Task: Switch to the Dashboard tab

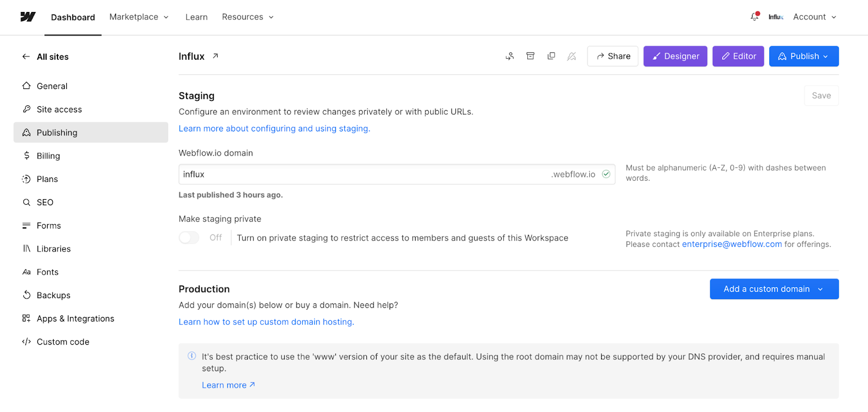Action: pos(73,17)
